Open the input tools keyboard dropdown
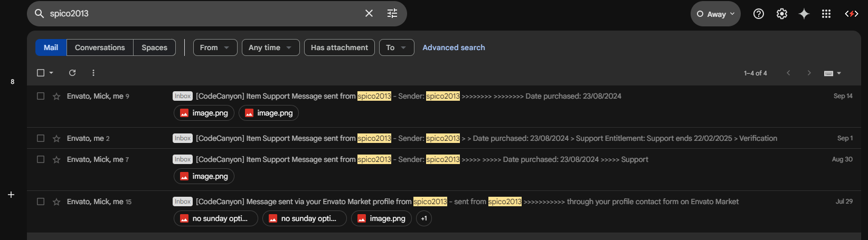 [x=832, y=73]
